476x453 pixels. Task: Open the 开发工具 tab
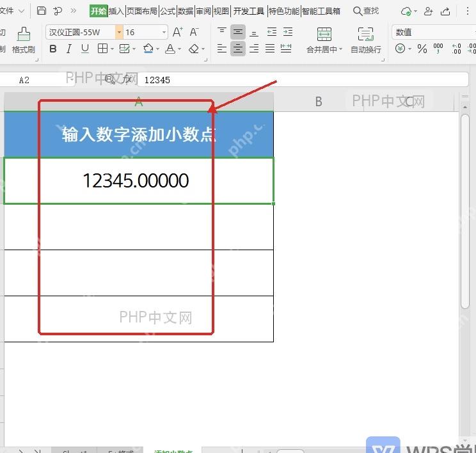(x=249, y=12)
